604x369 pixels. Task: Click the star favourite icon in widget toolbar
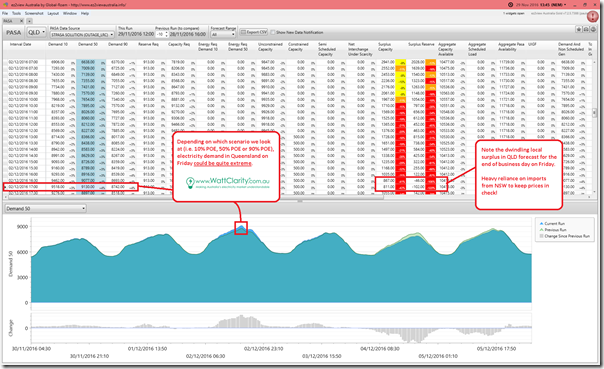pyautogui.click(x=579, y=29)
